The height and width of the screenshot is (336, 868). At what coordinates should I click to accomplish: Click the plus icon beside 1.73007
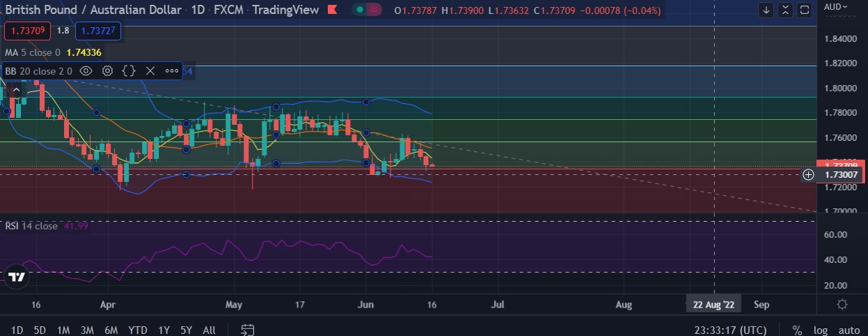[808, 174]
